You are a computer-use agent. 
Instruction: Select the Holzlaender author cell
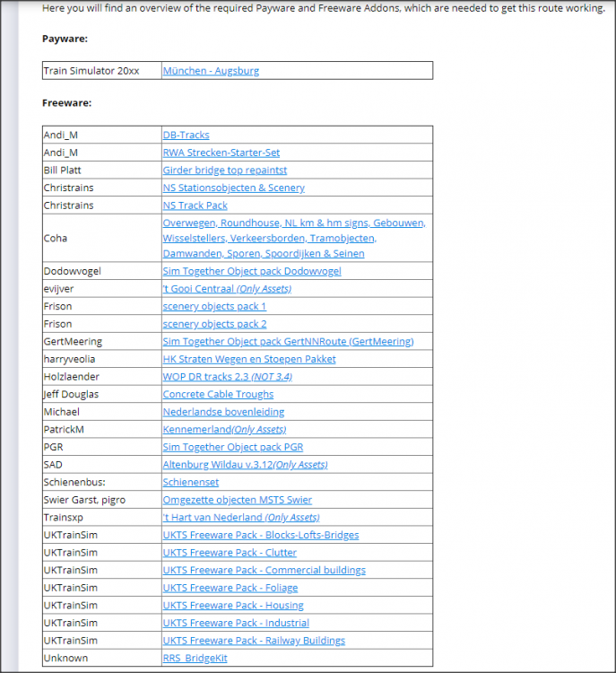coord(102,377)
